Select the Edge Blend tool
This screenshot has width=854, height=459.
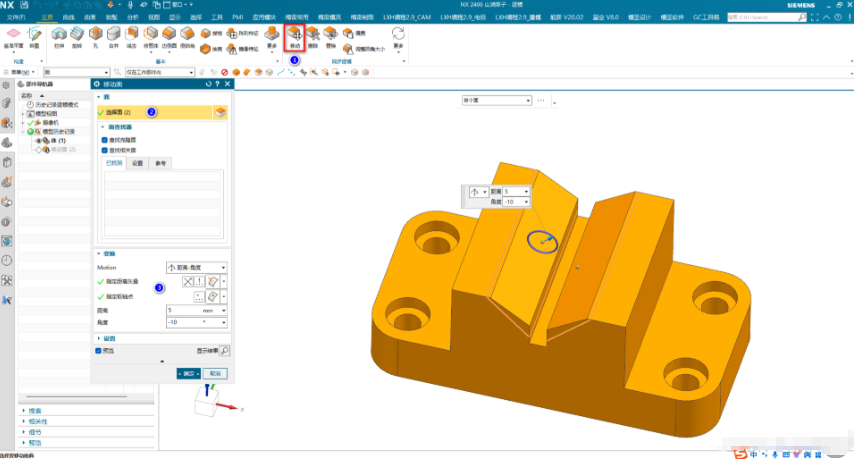pos(169,37)
